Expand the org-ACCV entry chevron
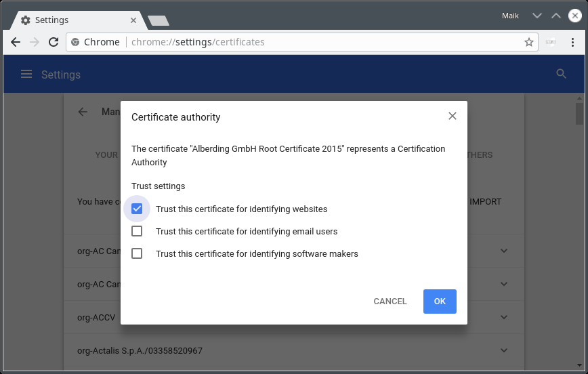This screenshot has width=588, height=374. point(503,317)
